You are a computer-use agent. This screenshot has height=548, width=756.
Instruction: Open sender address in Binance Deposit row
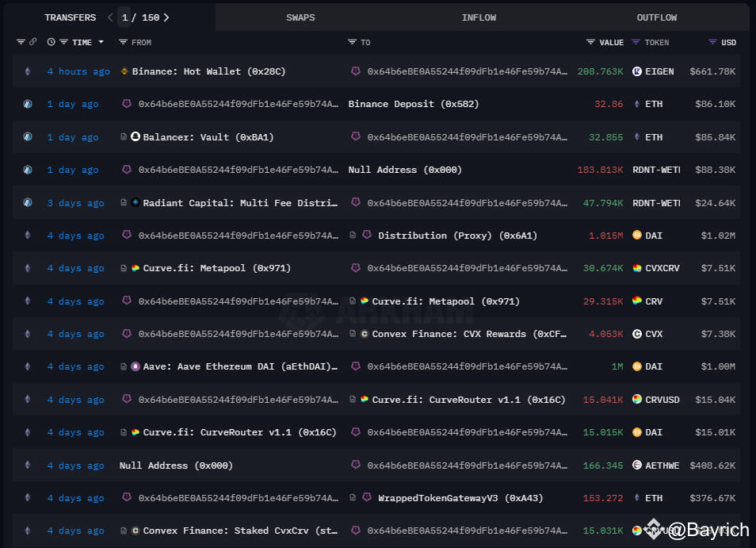click(239, 104)
